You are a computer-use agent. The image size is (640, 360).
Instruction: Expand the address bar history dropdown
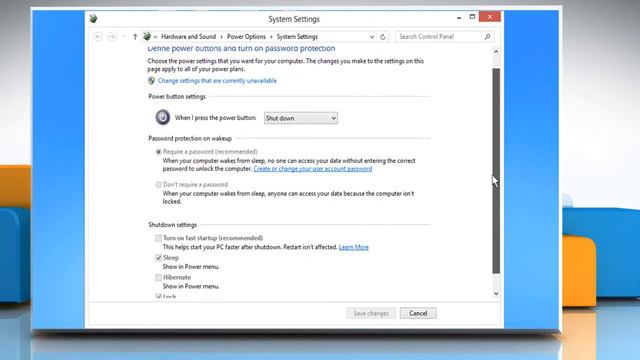tap(372, 37)
